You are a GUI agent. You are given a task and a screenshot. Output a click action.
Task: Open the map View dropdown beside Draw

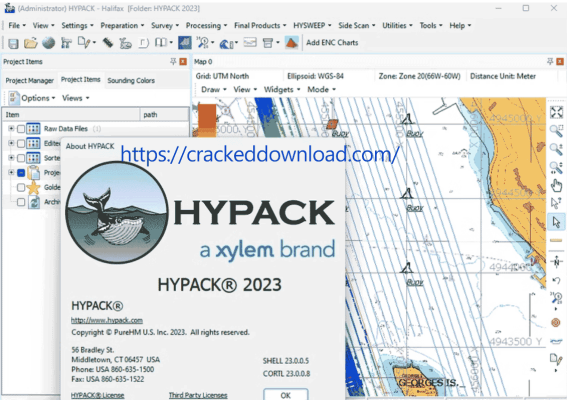point(245,89)
